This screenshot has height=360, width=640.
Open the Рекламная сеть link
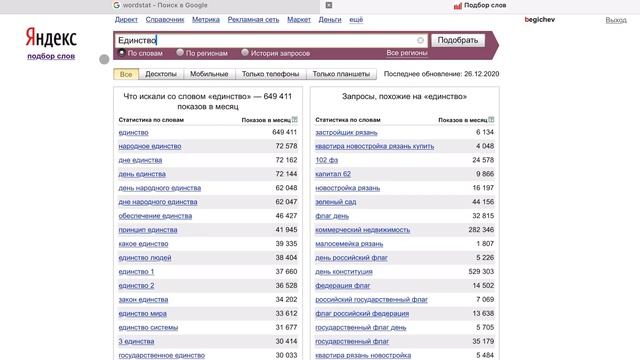tap(253, 20)
